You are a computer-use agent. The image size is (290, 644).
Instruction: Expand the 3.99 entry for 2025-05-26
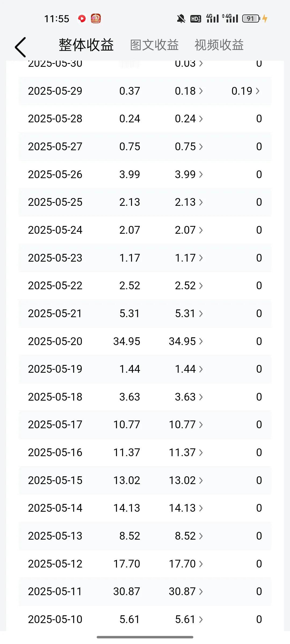[189, 174]
